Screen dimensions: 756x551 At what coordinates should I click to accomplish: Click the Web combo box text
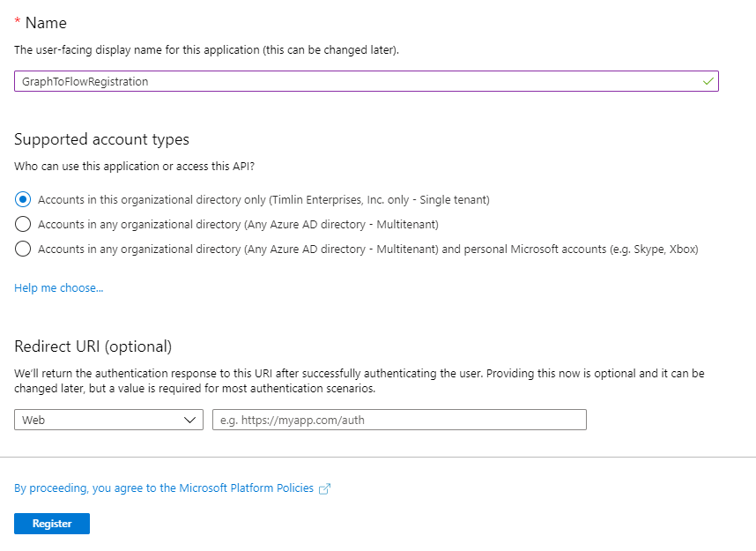pos(33,421)
